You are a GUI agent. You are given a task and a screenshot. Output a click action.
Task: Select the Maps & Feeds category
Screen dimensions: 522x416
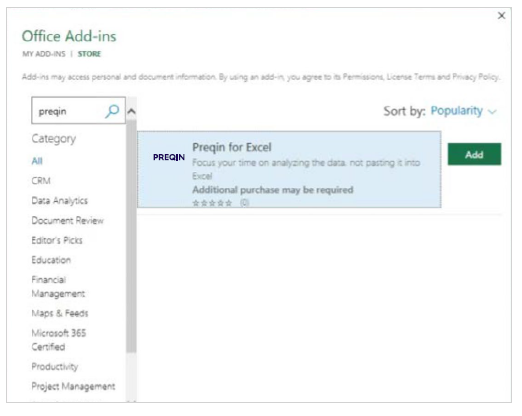pyautogui.click(x=60, y=313)
